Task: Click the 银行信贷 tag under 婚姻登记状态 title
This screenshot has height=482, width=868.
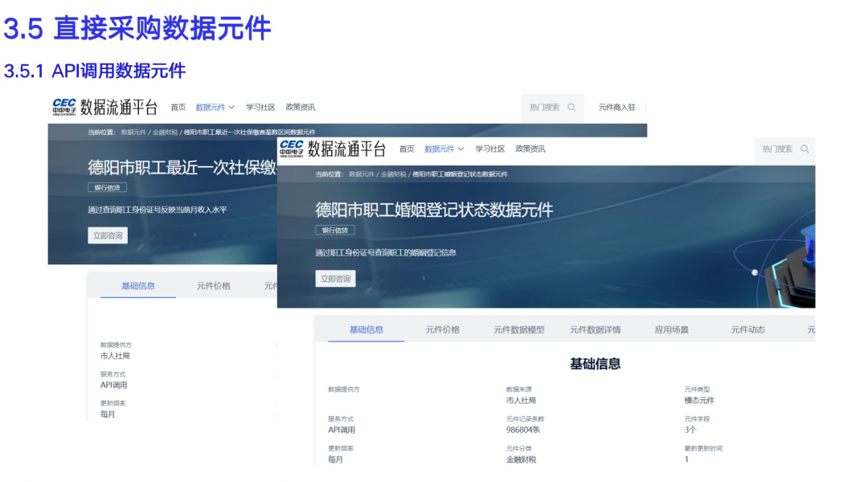Action: (x=334, y=231)
